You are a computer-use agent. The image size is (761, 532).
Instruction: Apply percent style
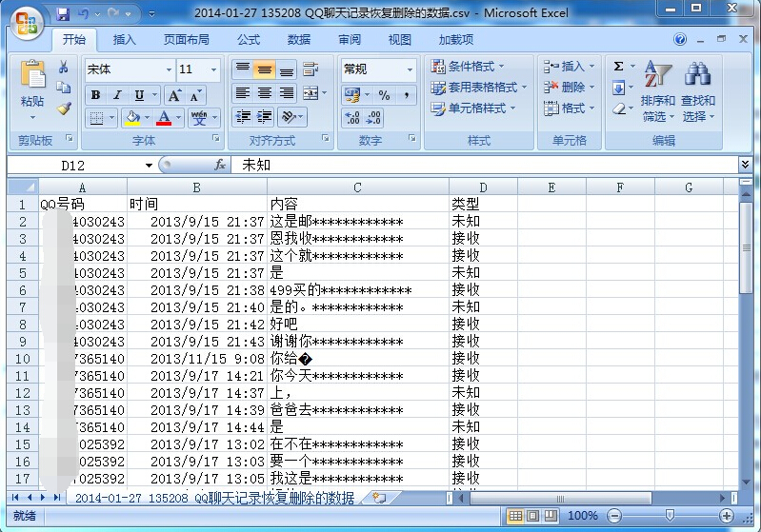[x=384, y=94]
